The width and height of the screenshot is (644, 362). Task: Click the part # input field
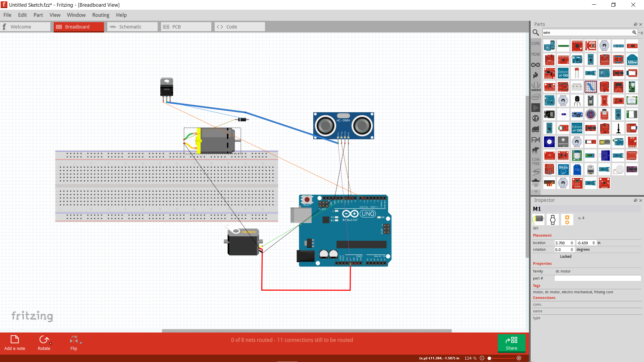point(597,278)
